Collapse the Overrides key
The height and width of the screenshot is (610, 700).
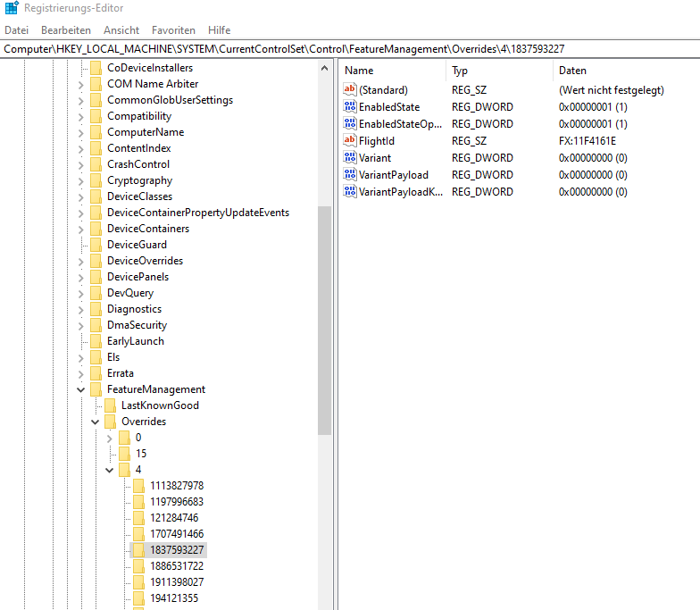tap(95, 422)
